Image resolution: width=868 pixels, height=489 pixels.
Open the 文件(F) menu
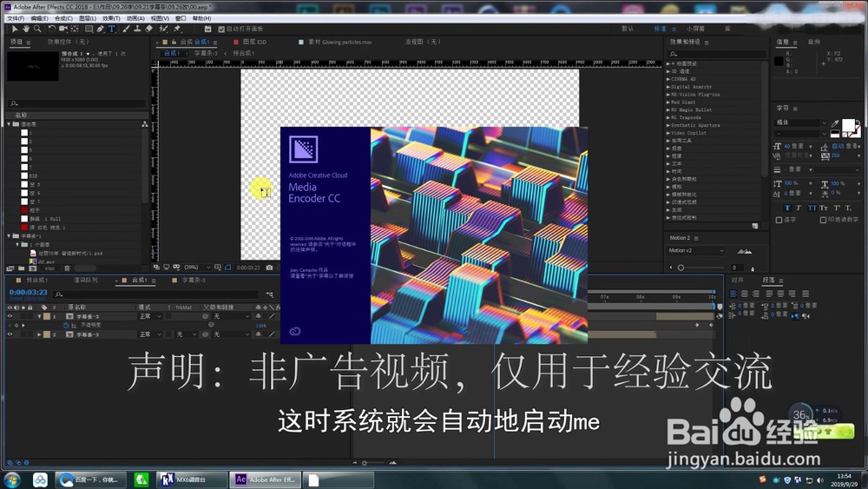[x=16, y=18]
